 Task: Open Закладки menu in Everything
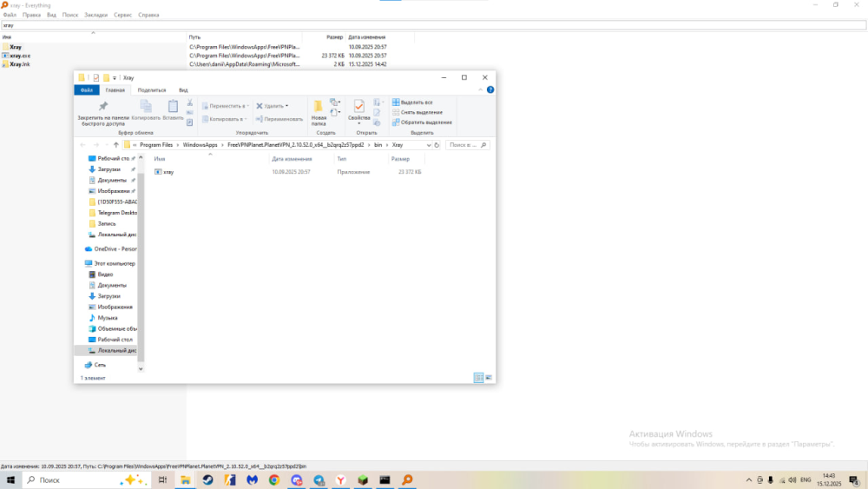point(95,15)
